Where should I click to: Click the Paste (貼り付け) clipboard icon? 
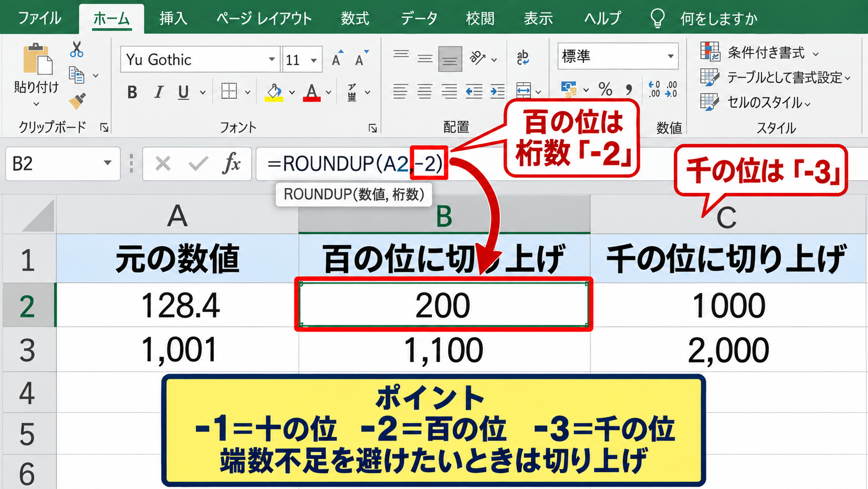37,59
